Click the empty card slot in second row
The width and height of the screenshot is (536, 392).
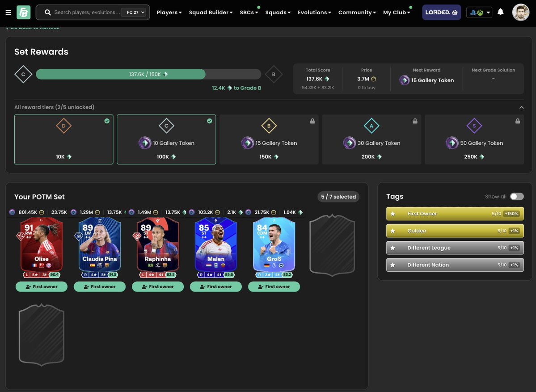(42, 335)
